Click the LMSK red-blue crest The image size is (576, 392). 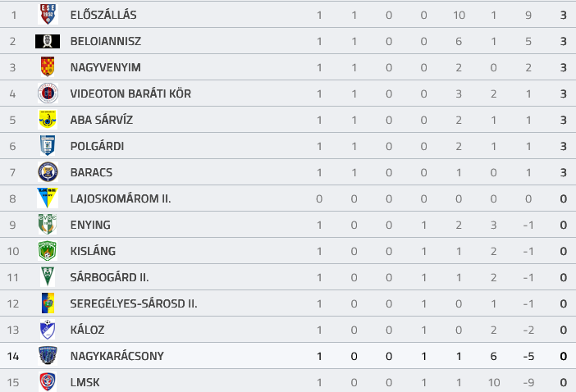pyautogui.click(x=48, y=381)
